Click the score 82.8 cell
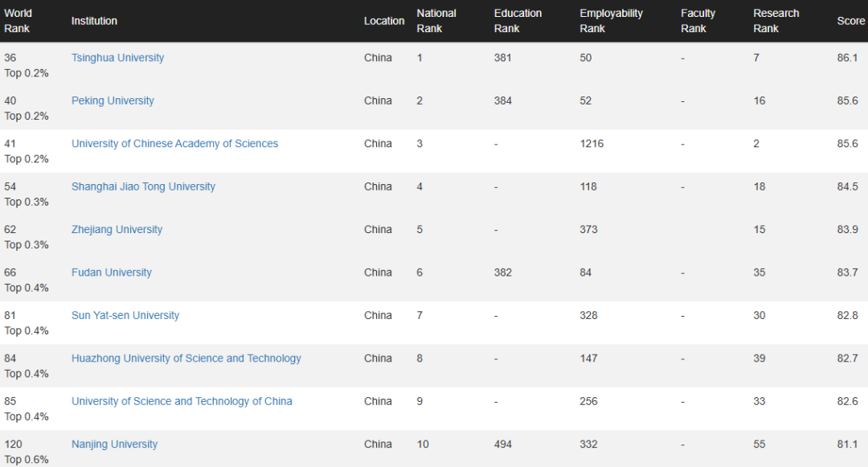868x467 pixels. [x=847, y=315]
